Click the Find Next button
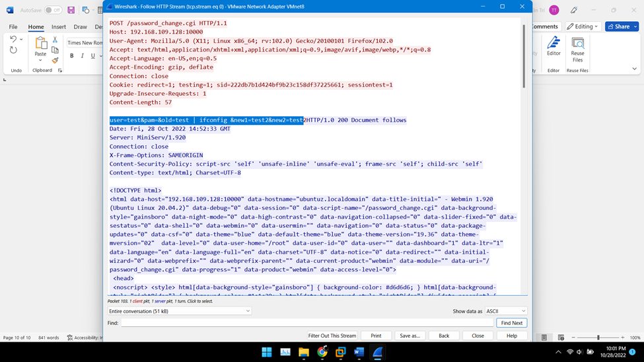Screen dimensions: 644x362 (511, 323)
